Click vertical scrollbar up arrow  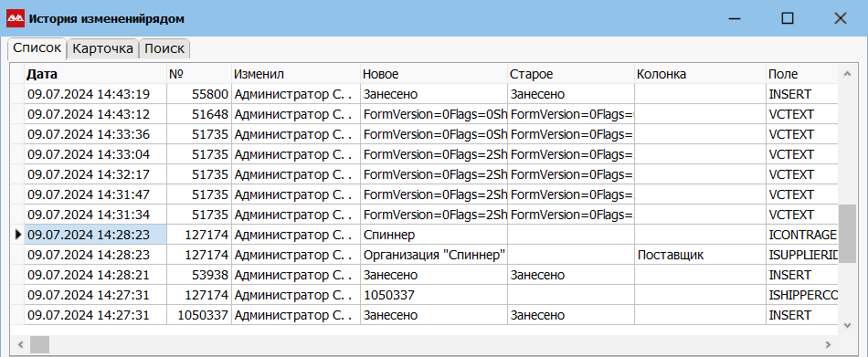(x=846, y=73)
